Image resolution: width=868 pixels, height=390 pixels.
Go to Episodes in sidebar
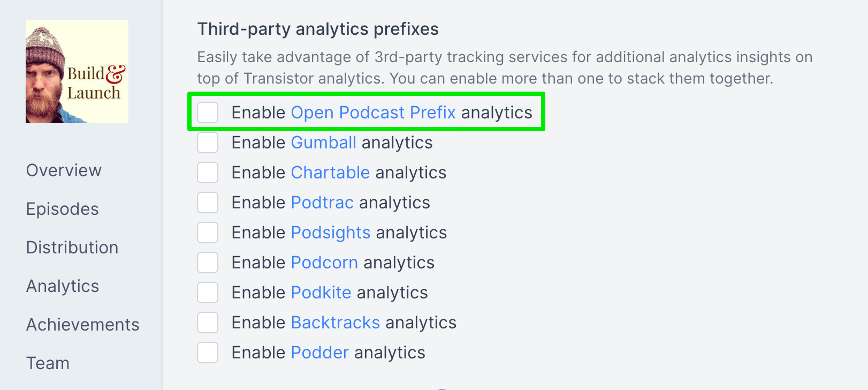[63, 209]
